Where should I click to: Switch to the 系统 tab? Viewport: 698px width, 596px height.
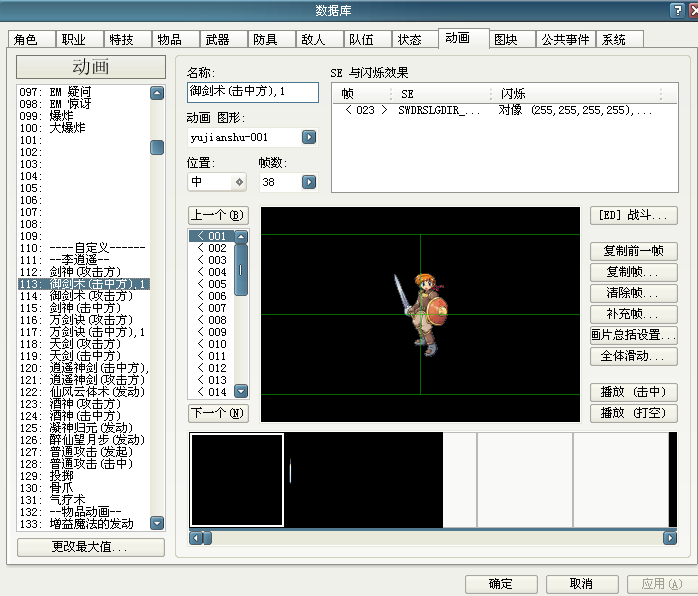[620, 39]
